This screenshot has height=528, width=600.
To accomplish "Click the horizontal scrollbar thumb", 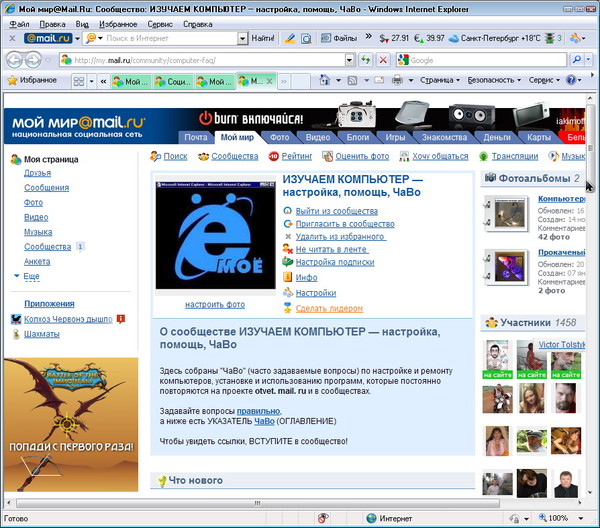I will [x=258, y=503].
